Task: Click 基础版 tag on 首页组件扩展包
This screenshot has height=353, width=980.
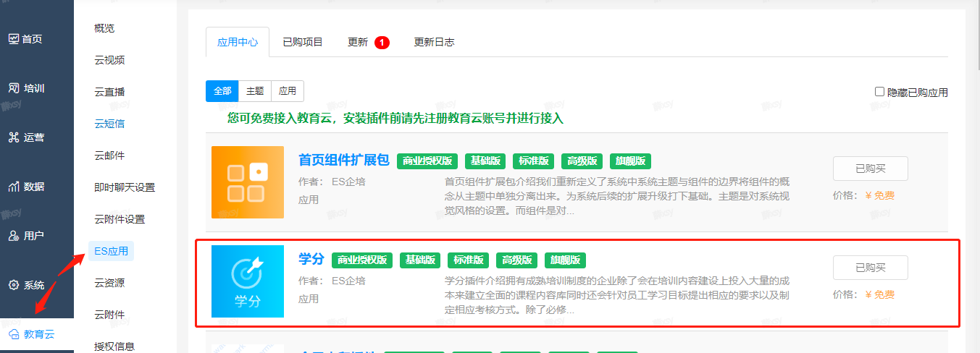Action: click(485, 161)
